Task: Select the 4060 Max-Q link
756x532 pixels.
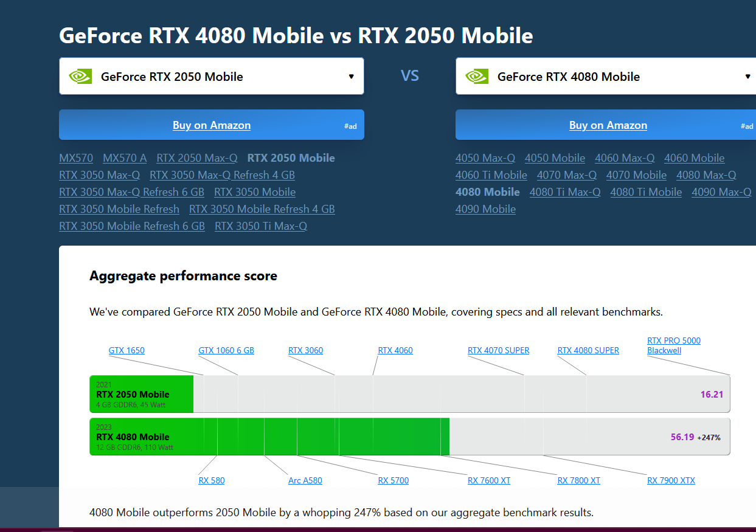Action: click(x=625, y=158)
